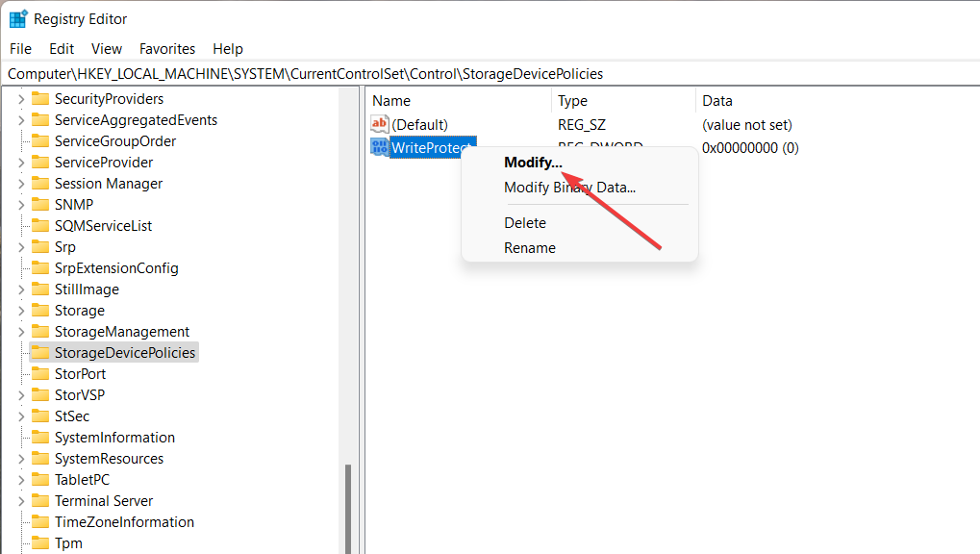Select the Tpm tree key
The width and height of the screenshot is (980, 554).
click(x=68, y=543)
